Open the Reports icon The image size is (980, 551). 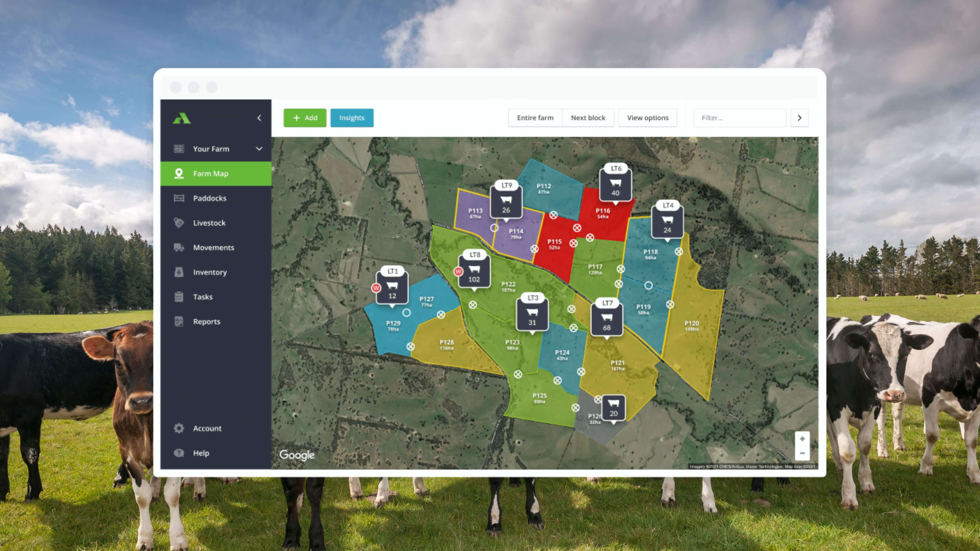[179, 322]
